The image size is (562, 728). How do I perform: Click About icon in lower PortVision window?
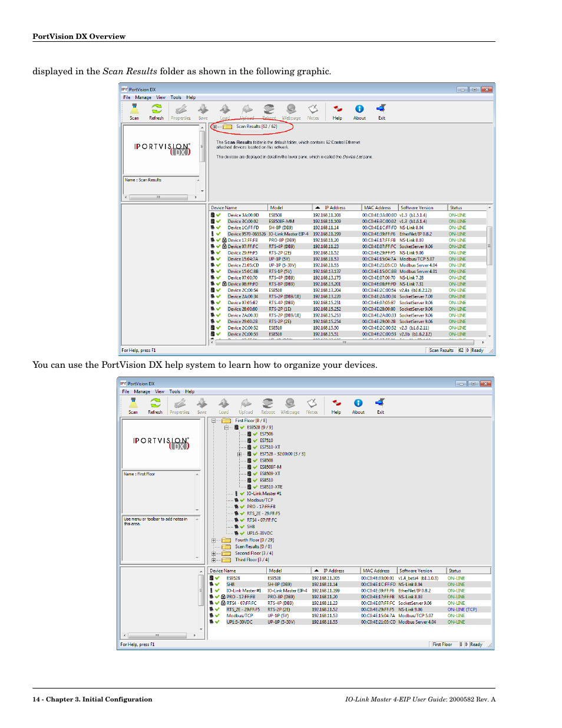358,406
